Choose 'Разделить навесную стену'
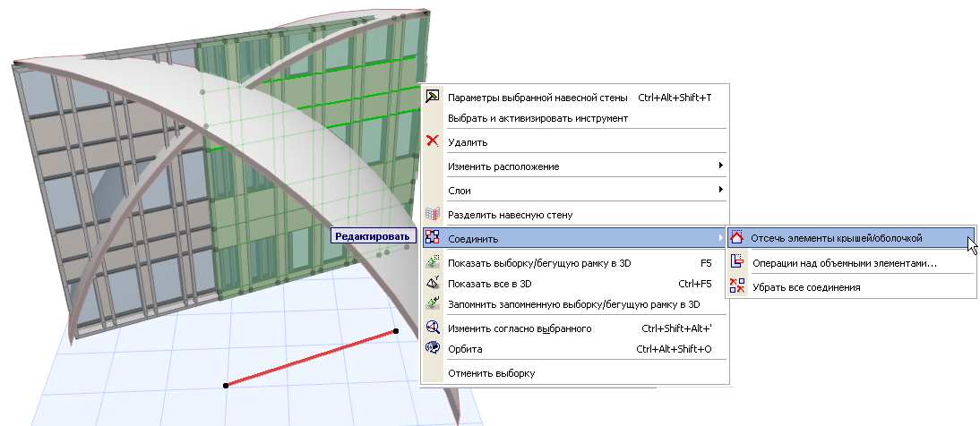Image resolution: width=980 pixels, height=426 pixels. point(576,214)
